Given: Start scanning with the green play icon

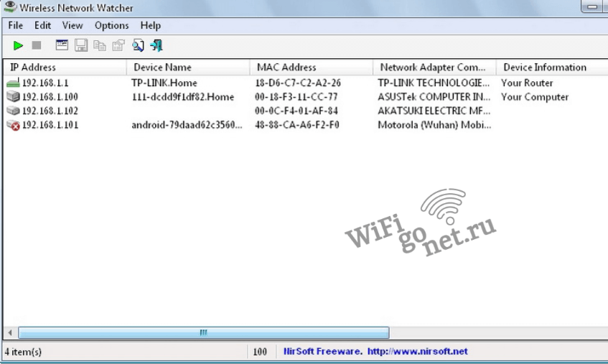Looking at the screenshot, I should tap(18, 45).
